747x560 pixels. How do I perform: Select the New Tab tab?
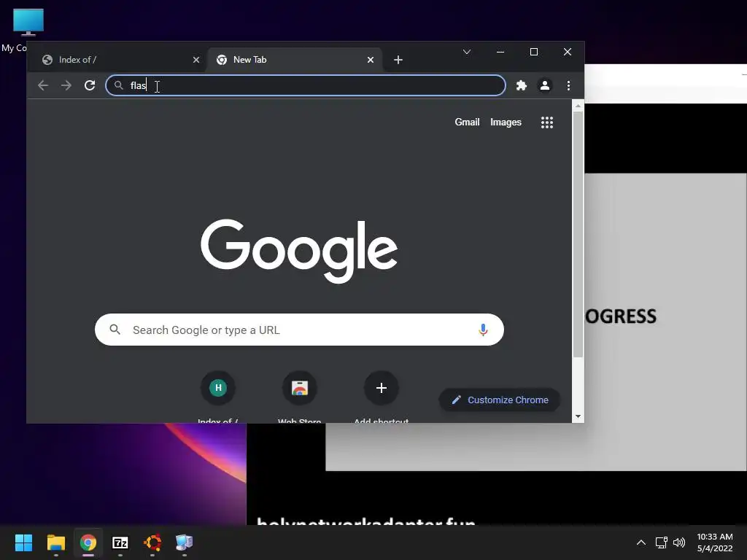click(x=295, y=60)
